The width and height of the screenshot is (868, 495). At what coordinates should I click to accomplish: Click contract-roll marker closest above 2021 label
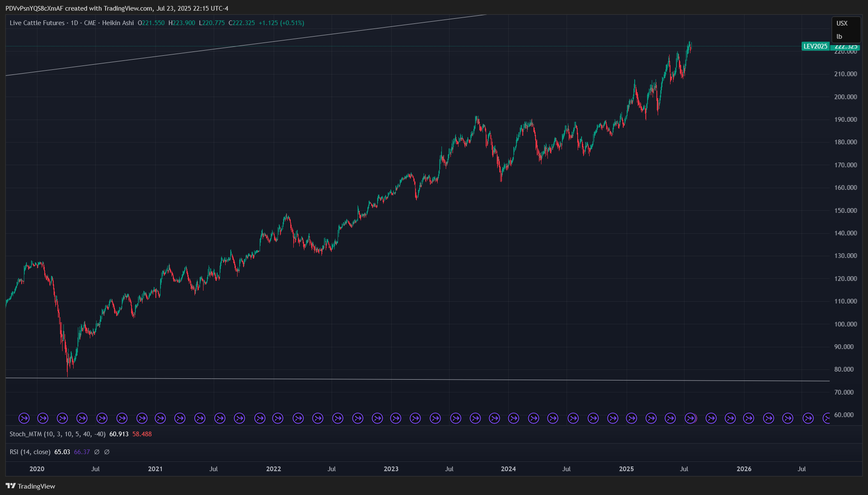coord(160,418)
